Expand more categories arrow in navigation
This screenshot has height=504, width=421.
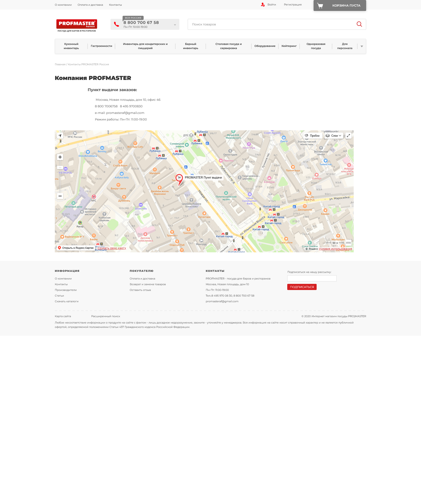click(x=362, y=46)
